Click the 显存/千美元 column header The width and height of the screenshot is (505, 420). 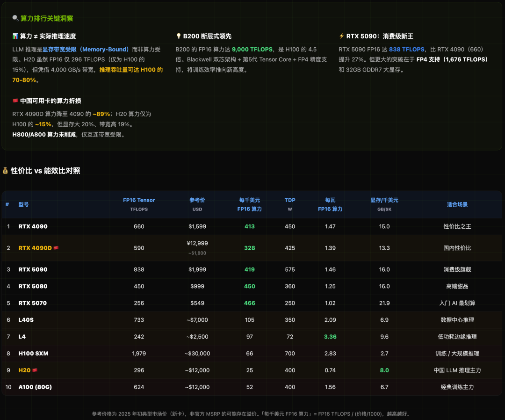[384, 204]
